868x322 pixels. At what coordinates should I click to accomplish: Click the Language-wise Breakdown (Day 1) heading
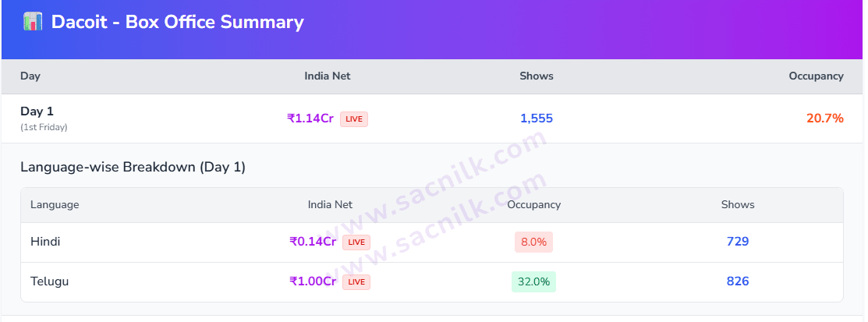[133, 167]
